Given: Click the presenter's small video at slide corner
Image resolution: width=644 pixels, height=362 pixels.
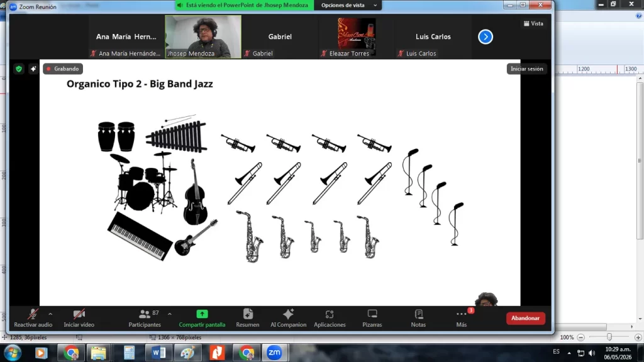Looking at the screenshot, I should pyautogui.click(x=486, y=299).
